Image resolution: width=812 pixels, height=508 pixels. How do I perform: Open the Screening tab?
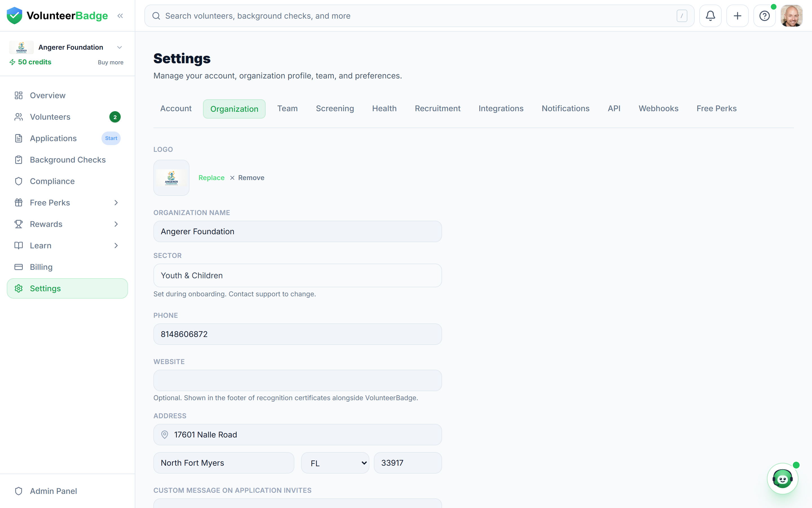(x=335, y=109)
